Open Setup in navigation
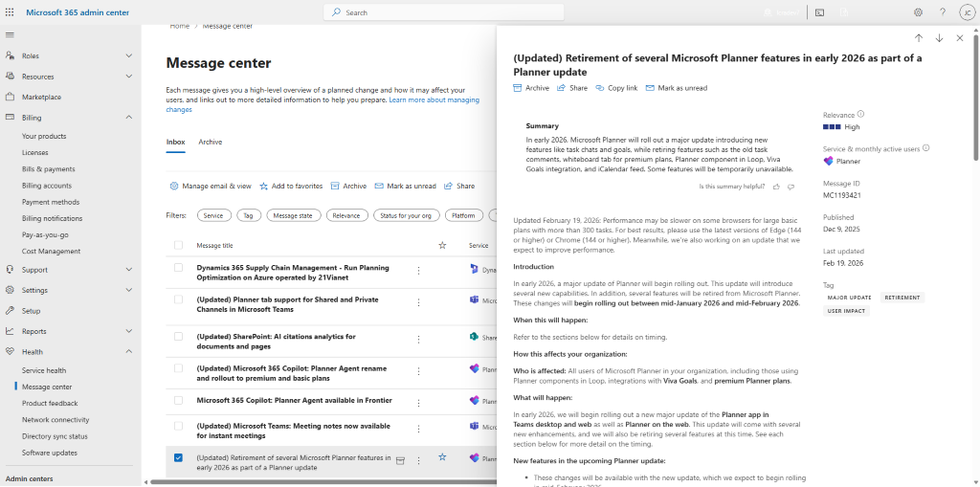 pos(32,311)
